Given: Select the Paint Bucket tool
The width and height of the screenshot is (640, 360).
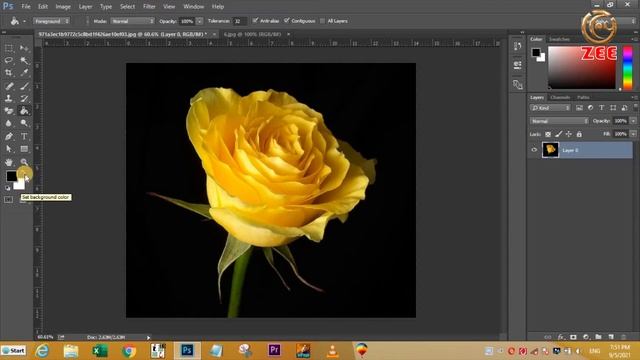Looking at the screenshot, I should (x=24, y=111).
